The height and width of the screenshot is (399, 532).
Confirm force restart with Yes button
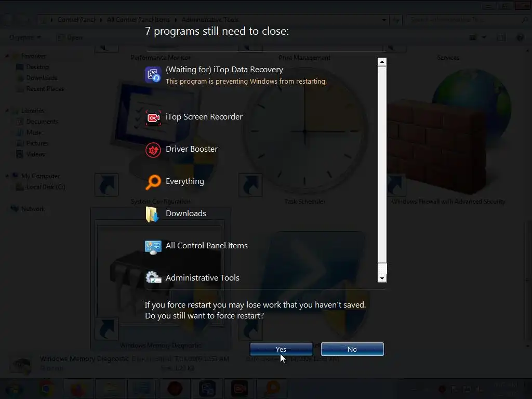[x=281, y=349]
